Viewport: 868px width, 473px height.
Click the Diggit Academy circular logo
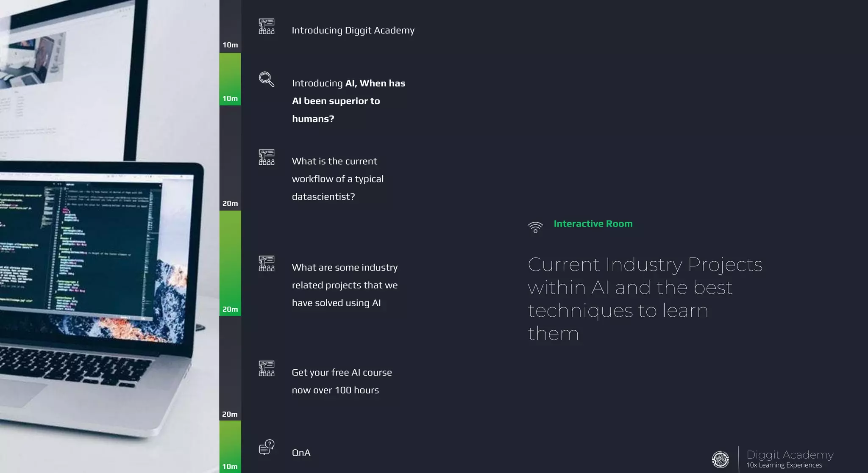coord(720,459)
